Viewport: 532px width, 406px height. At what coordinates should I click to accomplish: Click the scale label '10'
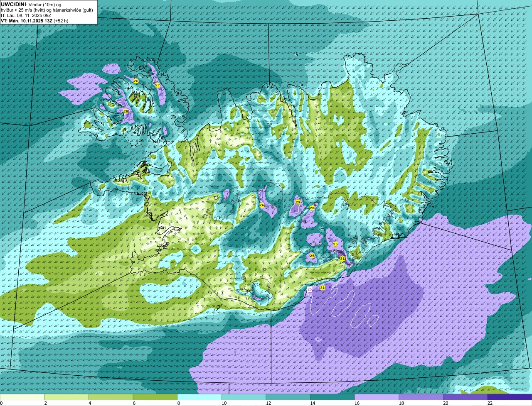(x=224, y=403)
